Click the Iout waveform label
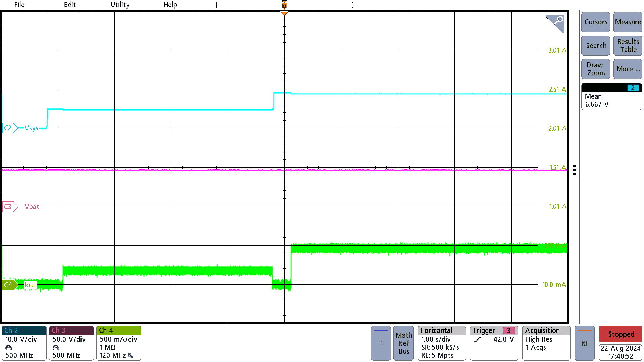This screenshot has height=362, width=644. tap(31, 285)
